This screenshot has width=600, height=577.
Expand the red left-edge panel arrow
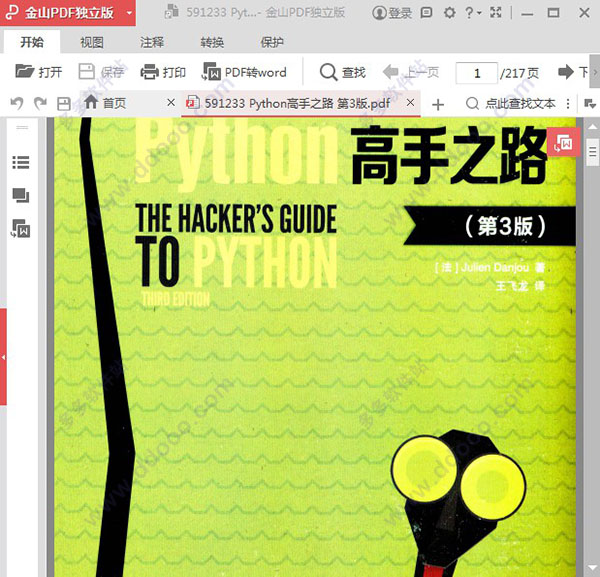pos(3,357)
